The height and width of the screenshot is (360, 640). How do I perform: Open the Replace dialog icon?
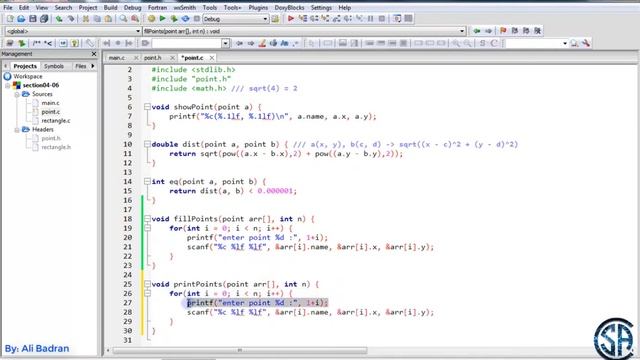tap(135, 19)
